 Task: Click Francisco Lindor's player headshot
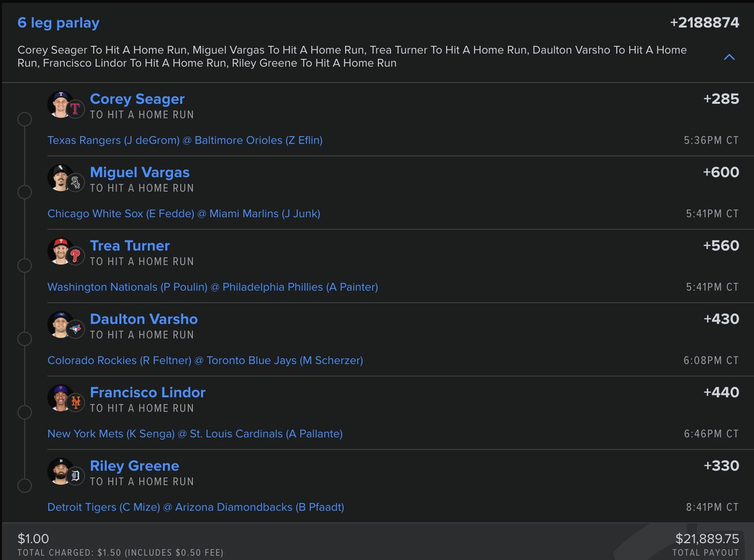tap(60, 398)
